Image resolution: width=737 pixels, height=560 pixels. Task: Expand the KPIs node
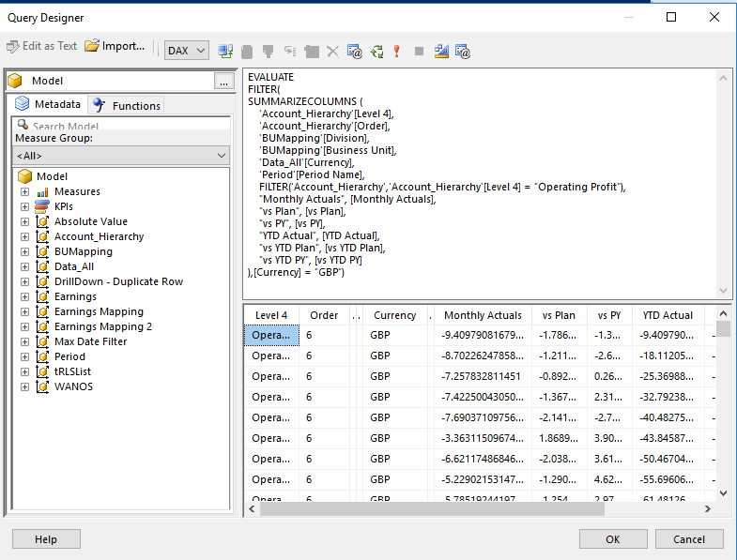[25, 206]
